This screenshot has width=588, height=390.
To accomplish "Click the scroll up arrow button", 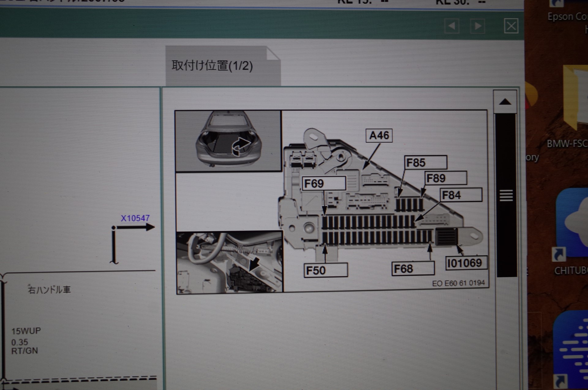I will [x=505, y=102].
